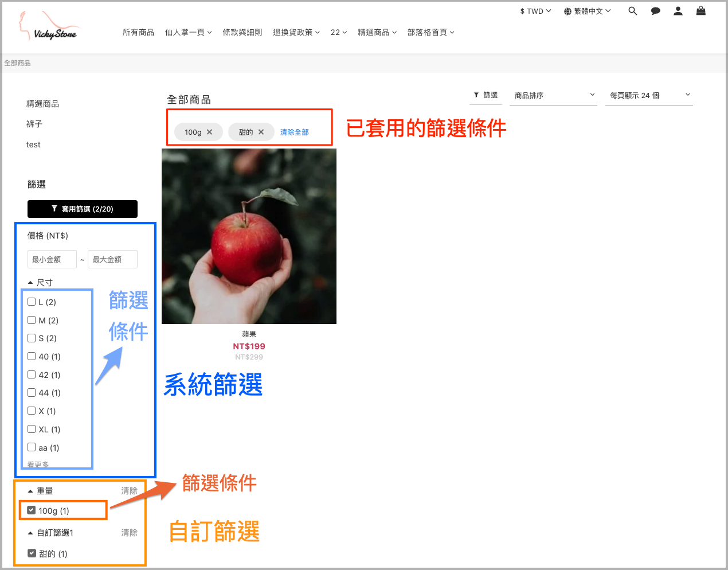Remove the 甜的 filter tag
728x570 pixels.
[261, 132]
